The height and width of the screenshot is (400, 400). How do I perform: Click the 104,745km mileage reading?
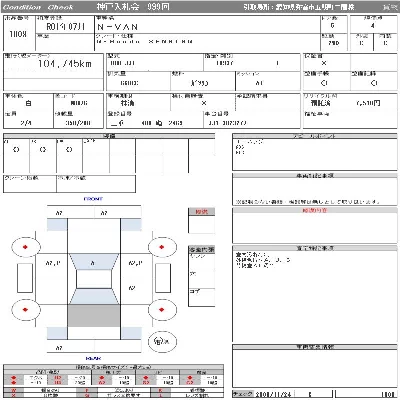coord(65,64)
